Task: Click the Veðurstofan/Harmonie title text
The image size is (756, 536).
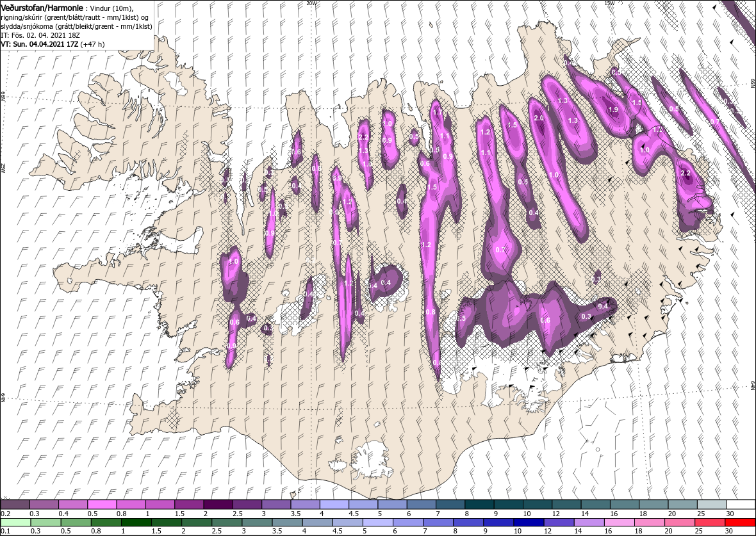Action: click(42, 9)
